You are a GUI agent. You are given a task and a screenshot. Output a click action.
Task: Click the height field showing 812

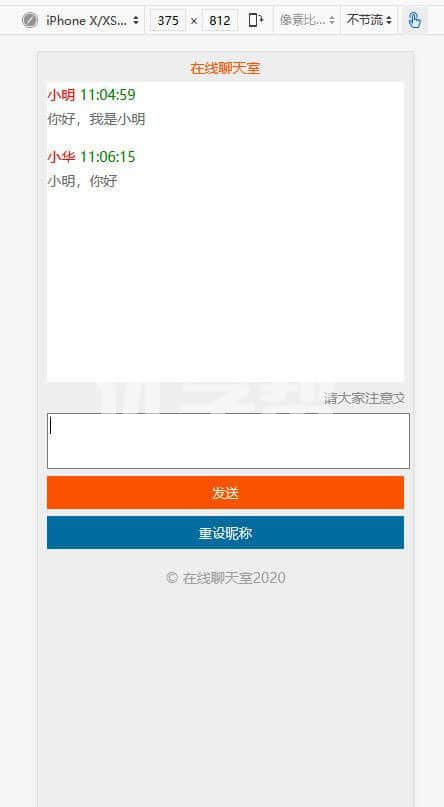coord(220,21)
